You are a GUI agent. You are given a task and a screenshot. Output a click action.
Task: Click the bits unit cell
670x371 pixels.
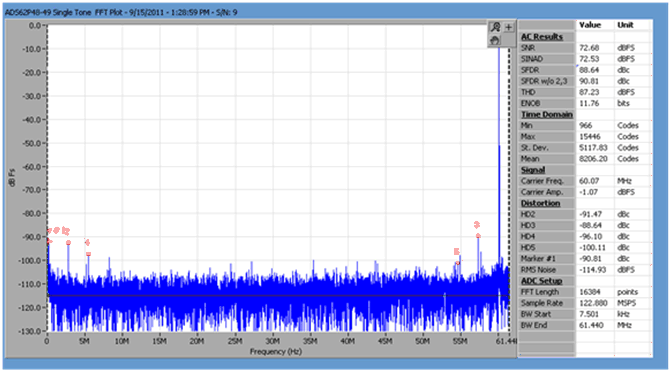[x=623, y=103]
